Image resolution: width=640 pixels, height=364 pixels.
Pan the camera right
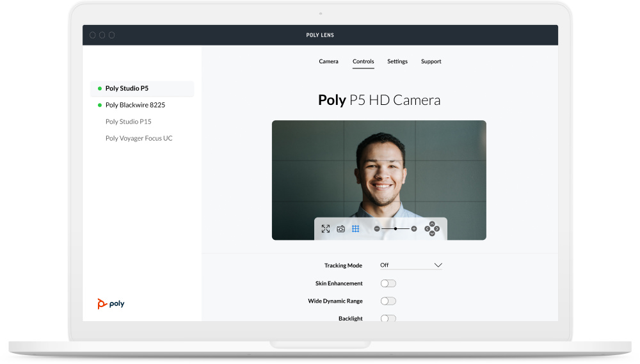pos(437,229)
